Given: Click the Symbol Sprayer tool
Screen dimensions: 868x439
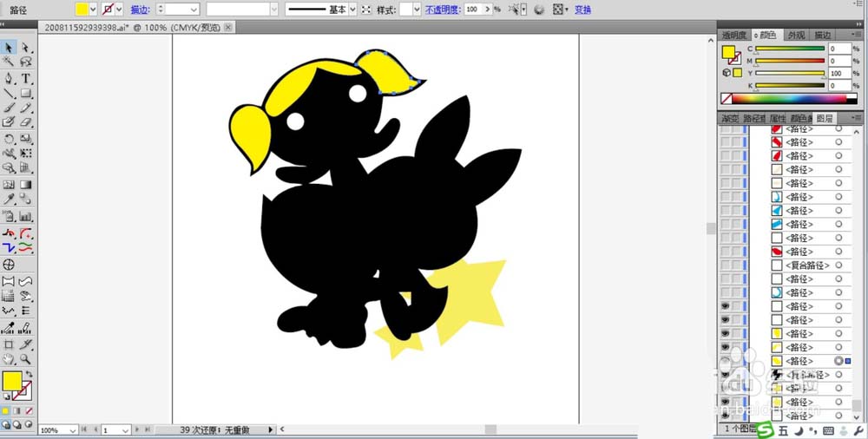Looking at the screenshot, I should [x=9, y=216].
